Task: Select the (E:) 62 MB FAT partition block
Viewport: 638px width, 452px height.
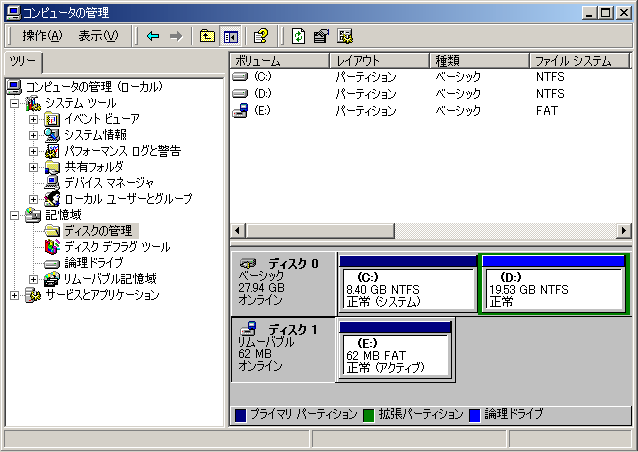Action: point(395,350)
